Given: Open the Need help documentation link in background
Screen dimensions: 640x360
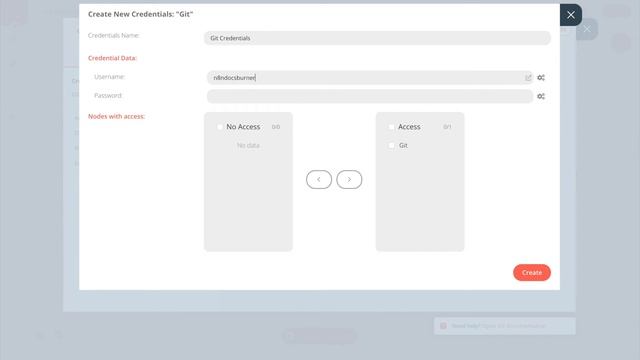Looking at the screenshot, I should [513, 326].
